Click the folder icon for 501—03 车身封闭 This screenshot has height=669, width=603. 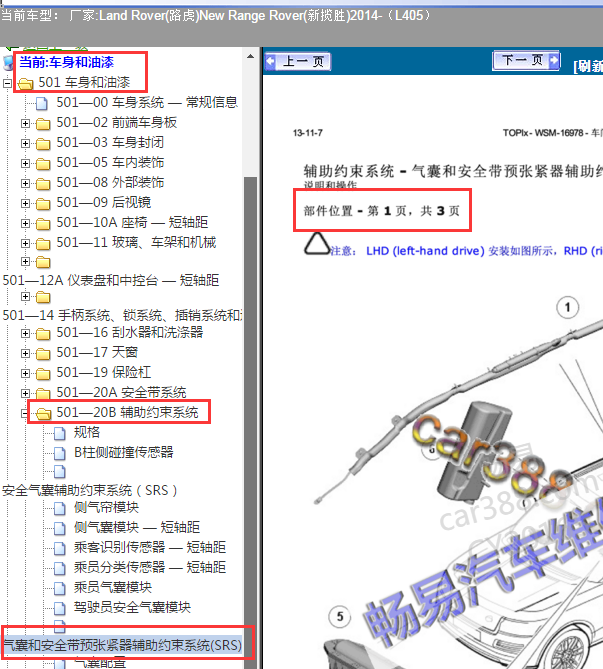43,144
